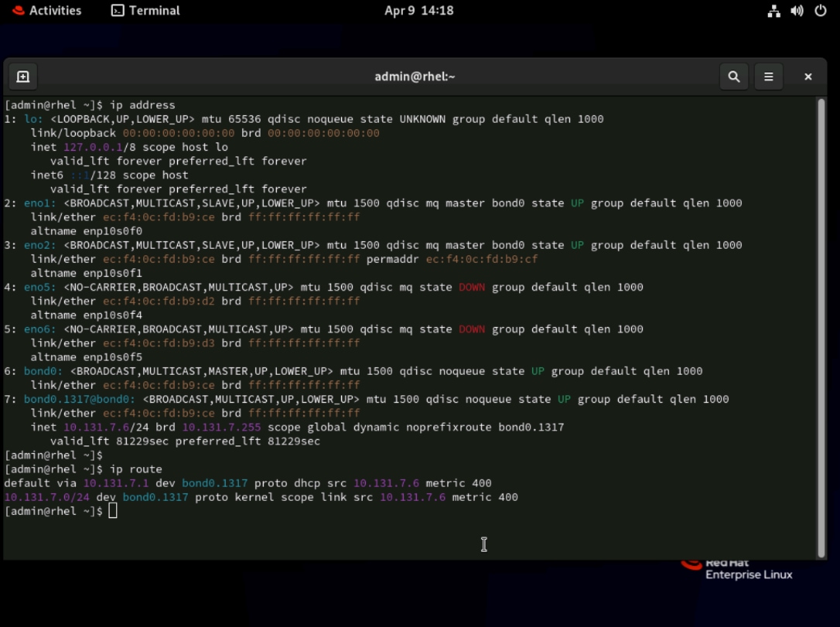Image resolution: width=840 pixels, height=627 pixels.
Task: Click interface name 'bond0:'
Action: tap(43, 371)
